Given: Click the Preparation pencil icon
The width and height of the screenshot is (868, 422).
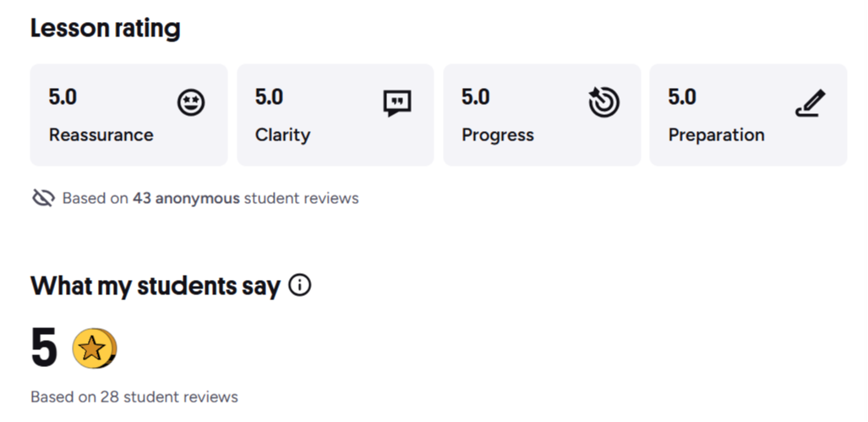Looking at the screenshot, I should point(810,103).
